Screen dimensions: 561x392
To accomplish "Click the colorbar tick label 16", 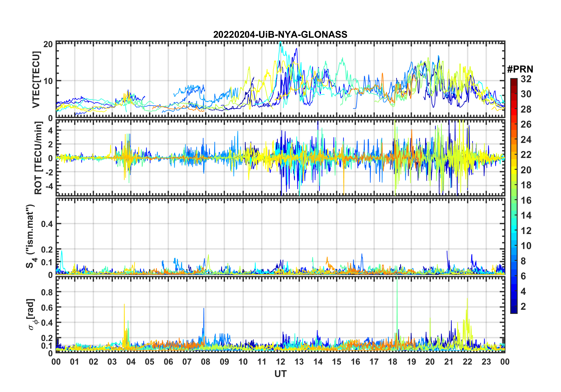I will coord(526,200).
